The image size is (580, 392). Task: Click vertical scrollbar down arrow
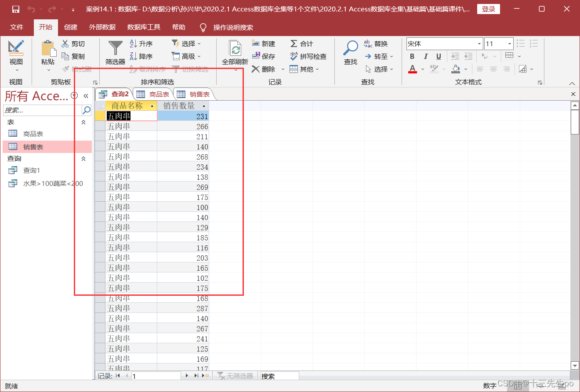point(575,365)
